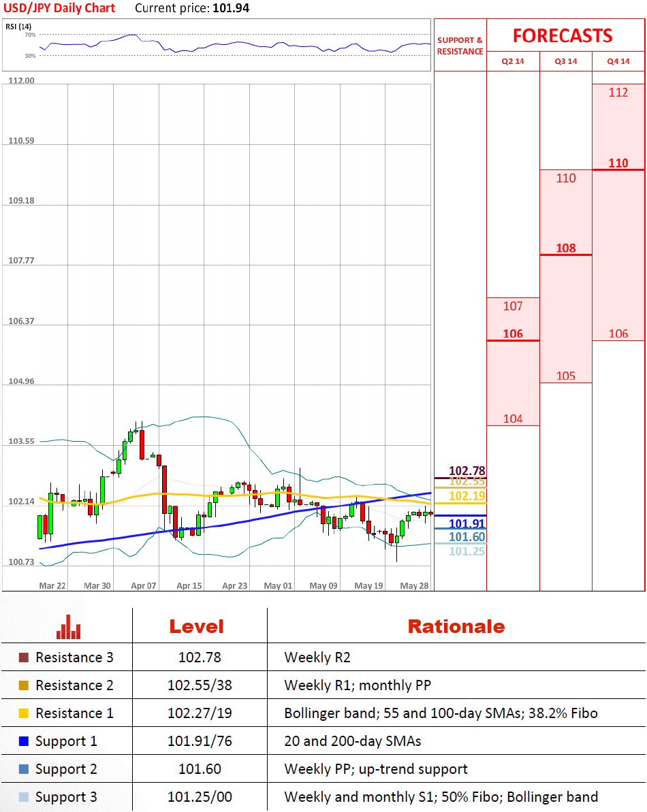Click the 101.60 support level marker
Image resolution: width=647 pixels, height=812 pixels.
coord(467,537)
